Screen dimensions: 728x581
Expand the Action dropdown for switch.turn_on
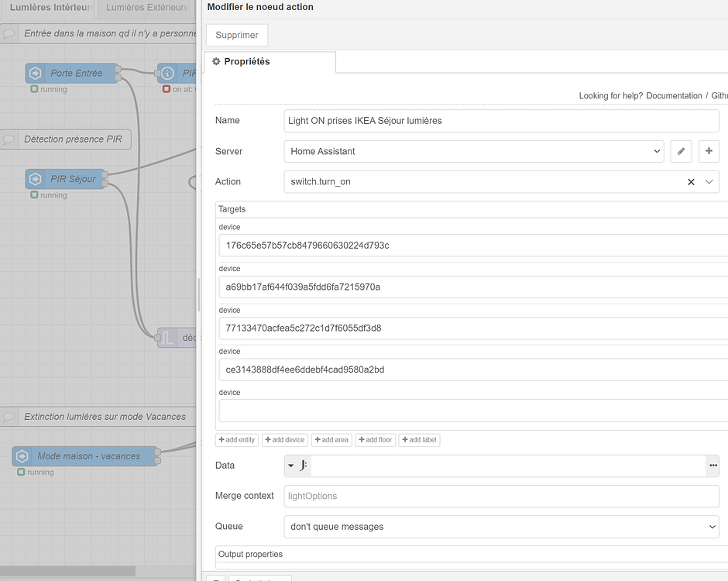(707, 182)
